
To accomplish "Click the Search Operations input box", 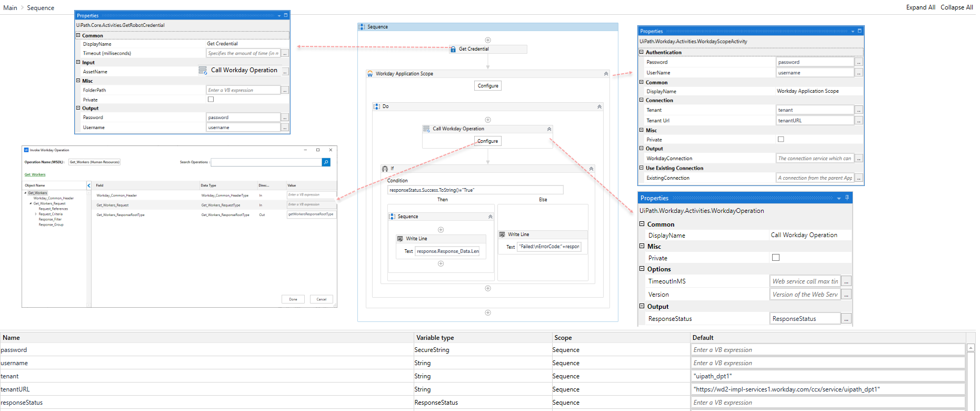I will [x=266, y=162].
